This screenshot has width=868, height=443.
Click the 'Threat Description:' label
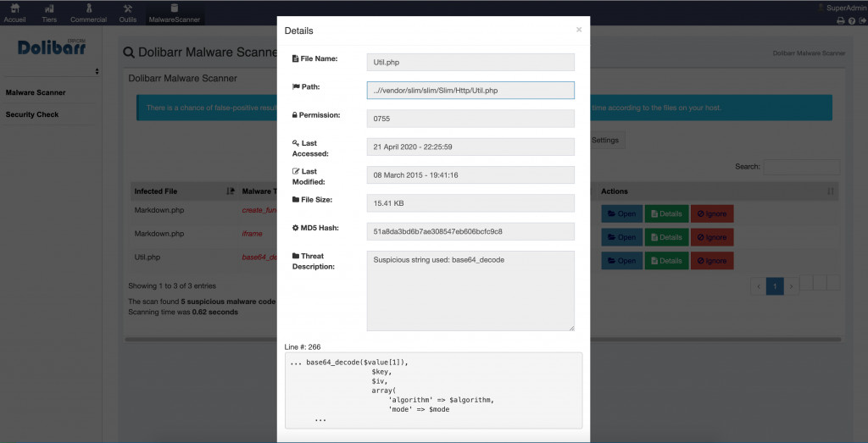[x=312, y=261]
